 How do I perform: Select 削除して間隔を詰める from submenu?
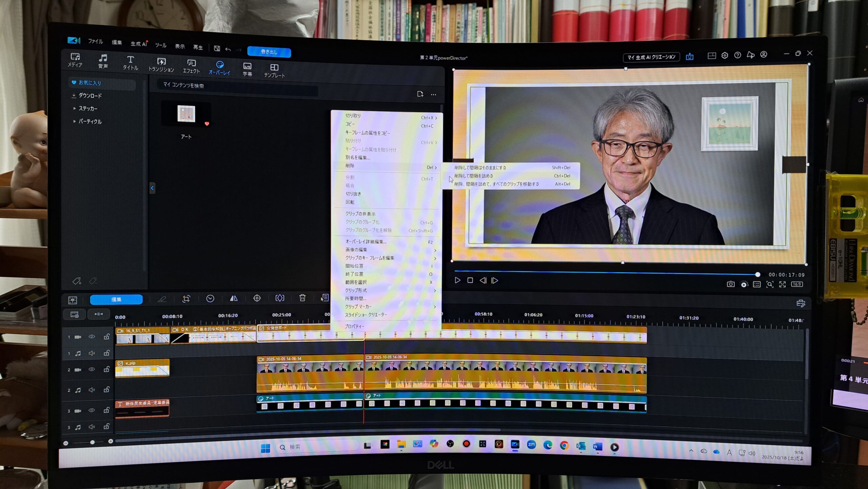pos(474,176)
